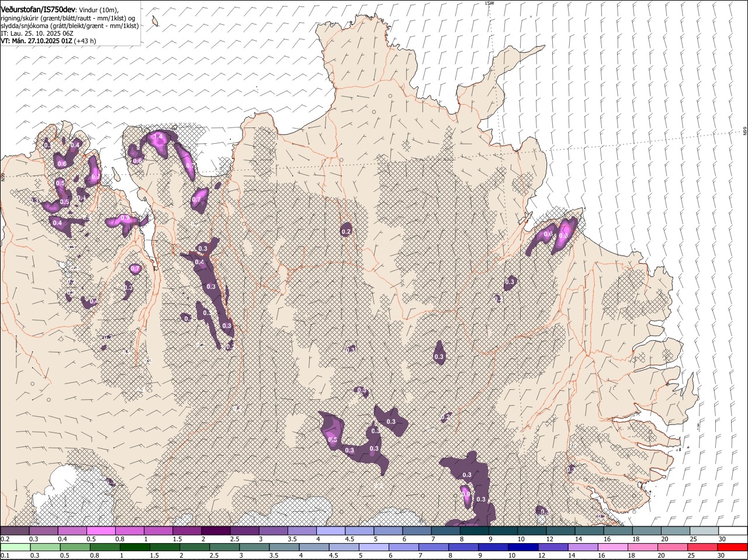Select the 15W longitude label
Image resolution: width=748 pixels, height=560 pixels.
pos(489,3)
